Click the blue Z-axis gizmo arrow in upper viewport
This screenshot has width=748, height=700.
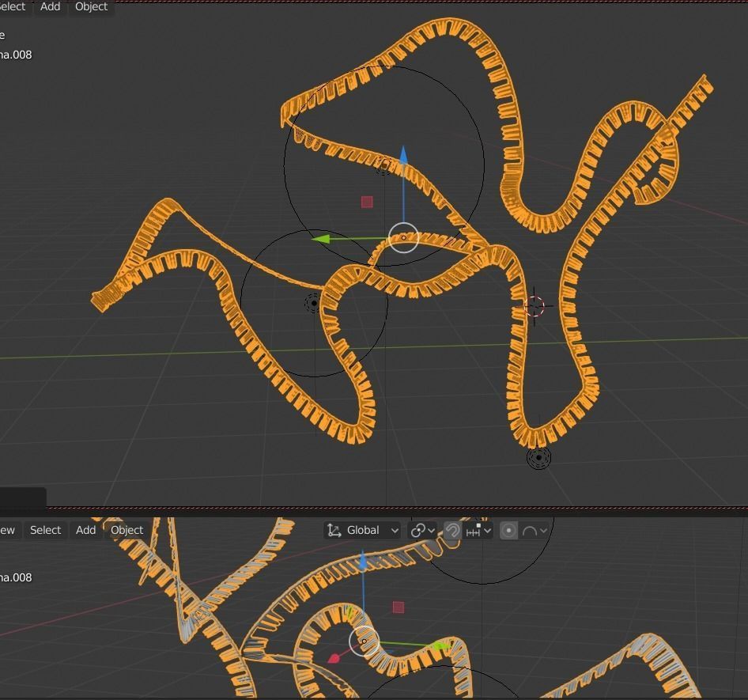click(x=403, y=156)
